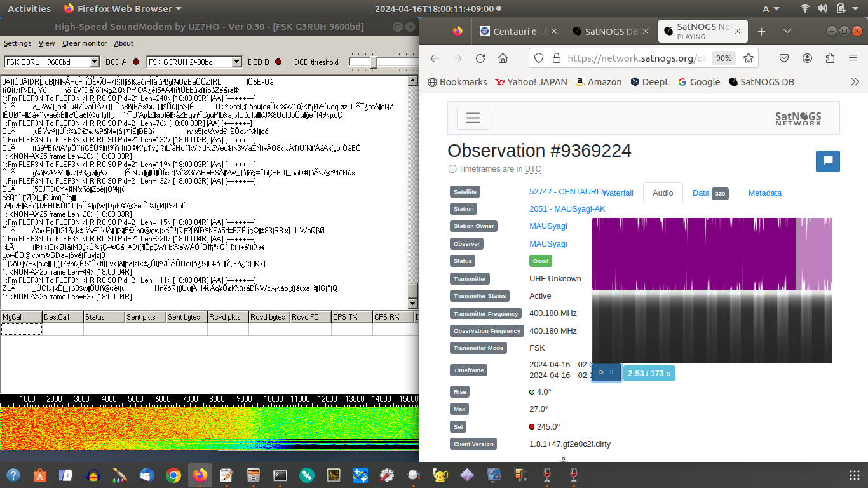The width and height of the screenshot is (868, 488).
Task: Open the Audacity headphones dock icon
Action: tap(93, 475)
